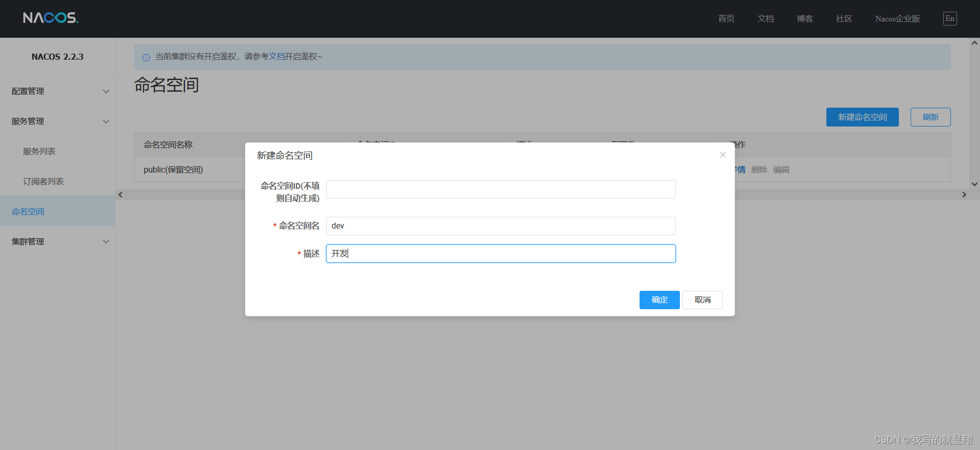Image resolution: width=980 pixels, height=450 pixels.
Task: Open 社区 in top navigation
Action: point(844,18)
